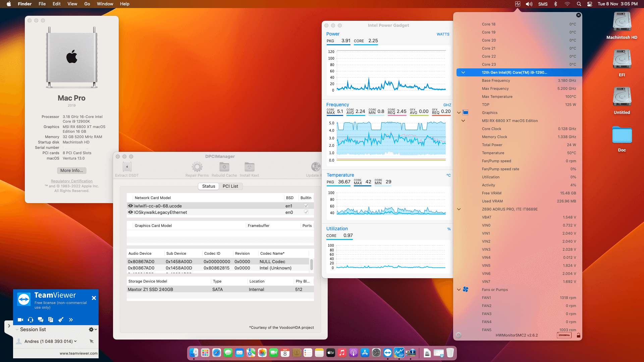
Task: Switch to the PCI List tab
Action: pyautogui.click(x=230, y=186)
